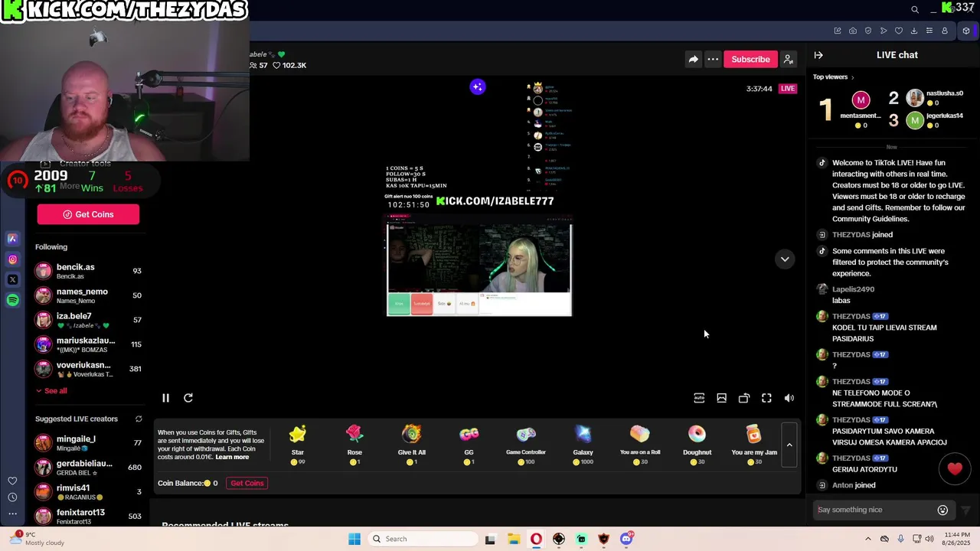This screenshot has height=551, width=980.
Task: Mute the stream volume speaker icon
Action: (x=789, y=398)
